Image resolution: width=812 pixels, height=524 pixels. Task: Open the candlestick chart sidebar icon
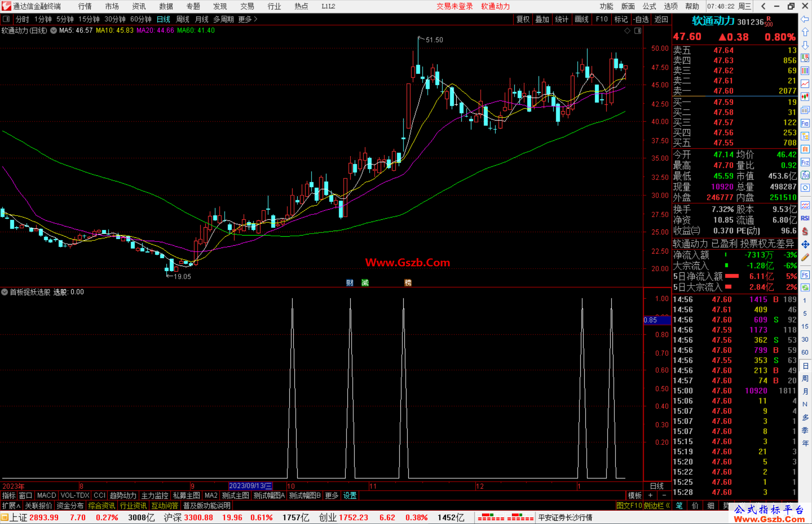point(805,97)
